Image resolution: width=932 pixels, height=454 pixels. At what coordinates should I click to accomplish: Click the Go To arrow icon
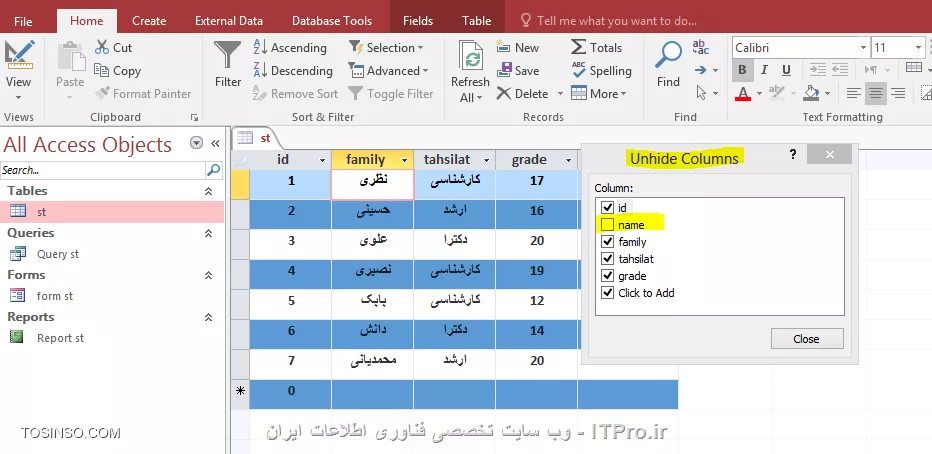pyautogui.click(x=701, y=70)
